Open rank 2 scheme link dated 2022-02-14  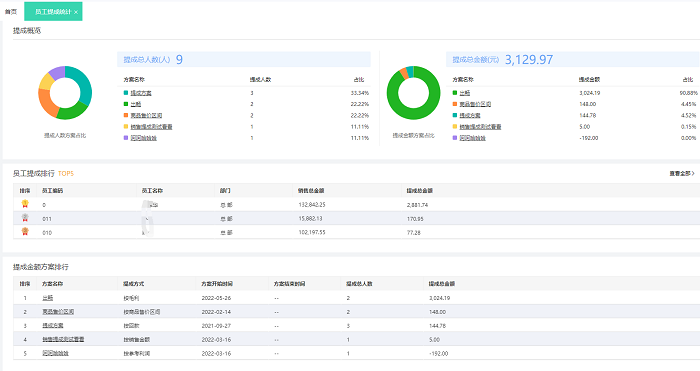pyautogui.click(x=58, y=312)
